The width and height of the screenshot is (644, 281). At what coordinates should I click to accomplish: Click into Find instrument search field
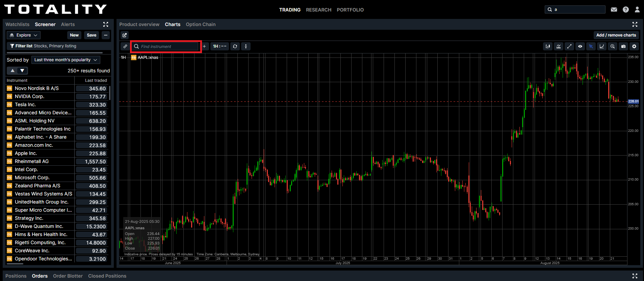[x=166, y=46]
